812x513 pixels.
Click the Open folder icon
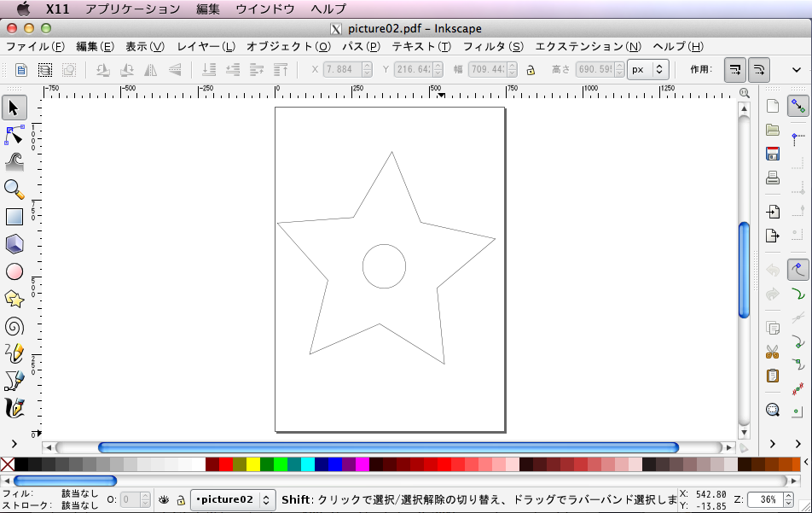772,130
